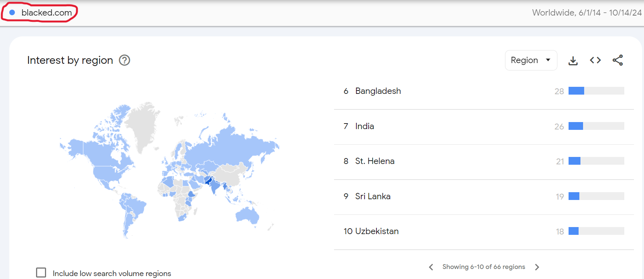Enable Include low search volume regions checkbox
The height and width of the screenshot is (279, 644).
click(41, 273)
